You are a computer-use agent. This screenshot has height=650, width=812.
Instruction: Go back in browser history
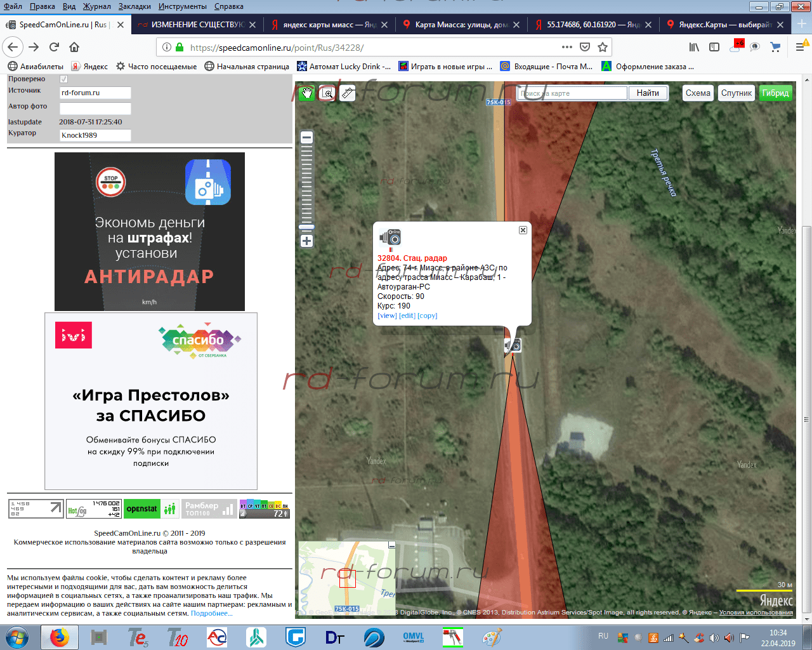[x=13, y=47]
